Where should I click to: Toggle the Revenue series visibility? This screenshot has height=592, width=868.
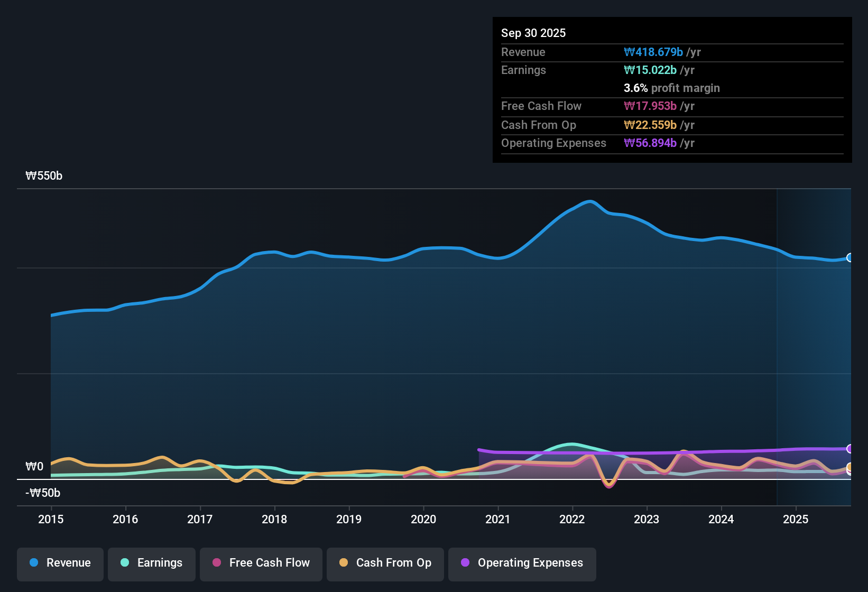point(60,563)
